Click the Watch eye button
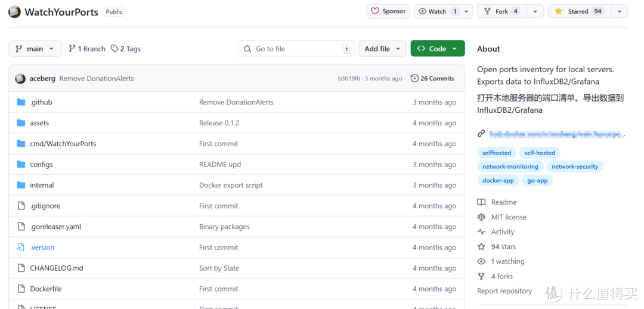Screen dimensions: 644x309 coord(432,11)
